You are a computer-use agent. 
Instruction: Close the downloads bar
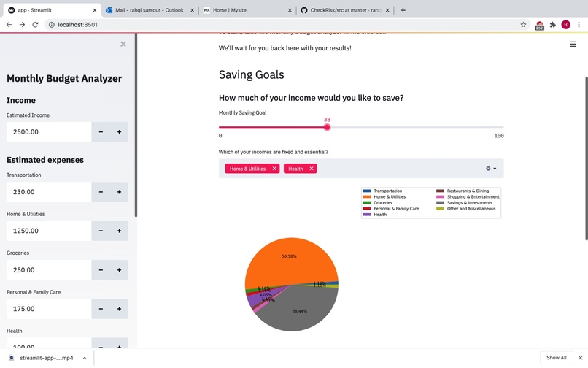580,358
